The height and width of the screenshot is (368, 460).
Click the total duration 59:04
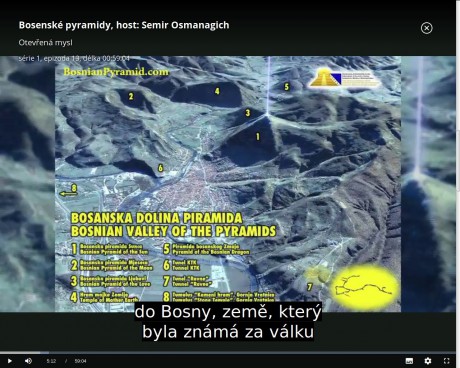80,361
